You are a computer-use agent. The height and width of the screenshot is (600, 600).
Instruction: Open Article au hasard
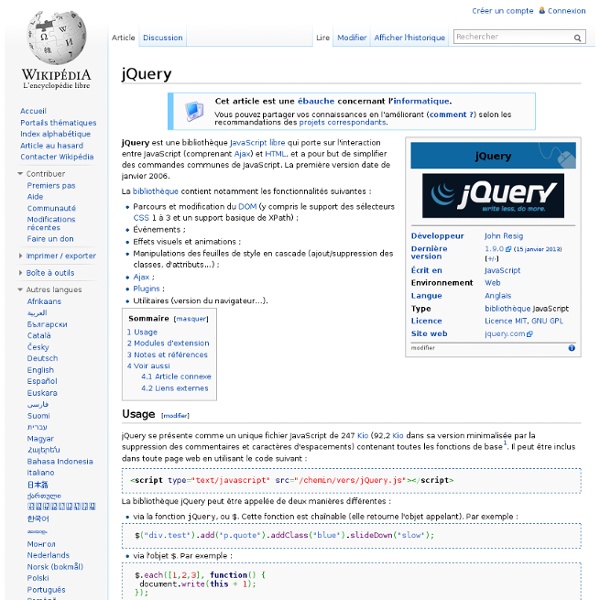[x=52, y=145]
